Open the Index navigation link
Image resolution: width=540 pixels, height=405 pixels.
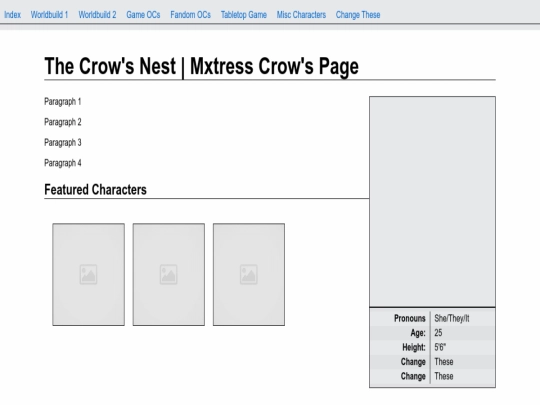point(12,15)
